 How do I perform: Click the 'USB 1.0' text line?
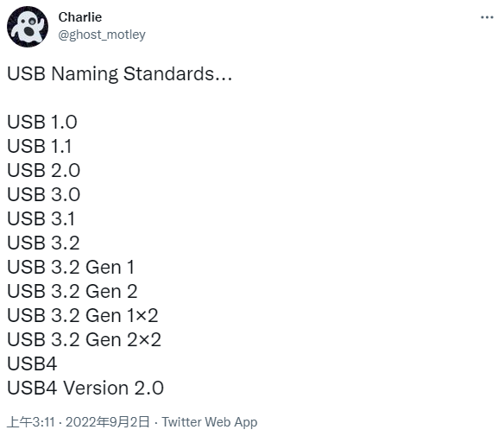(42, 123)
